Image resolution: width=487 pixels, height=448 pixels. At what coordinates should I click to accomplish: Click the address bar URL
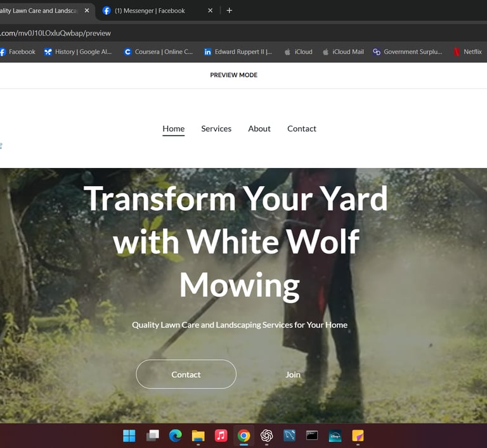tap(55, 33)
